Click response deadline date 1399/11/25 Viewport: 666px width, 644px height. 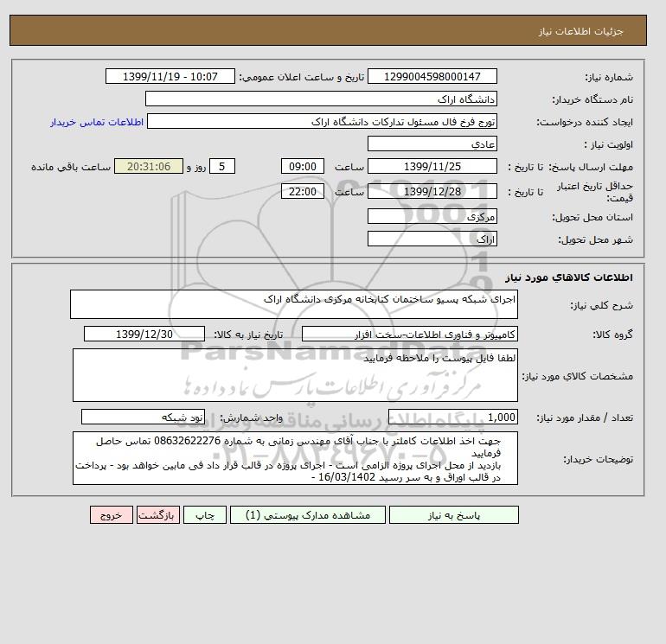click(x=432, y=167)
